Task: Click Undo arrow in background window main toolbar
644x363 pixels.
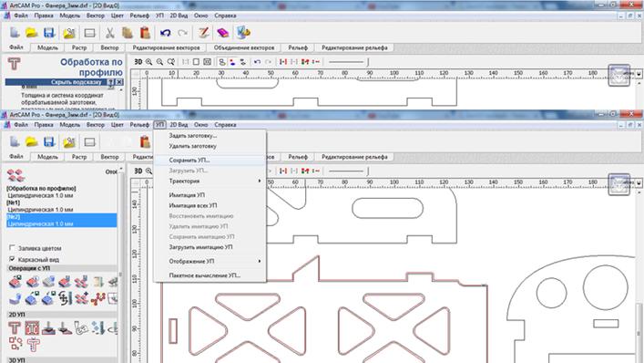Action: tap(166, 33)
